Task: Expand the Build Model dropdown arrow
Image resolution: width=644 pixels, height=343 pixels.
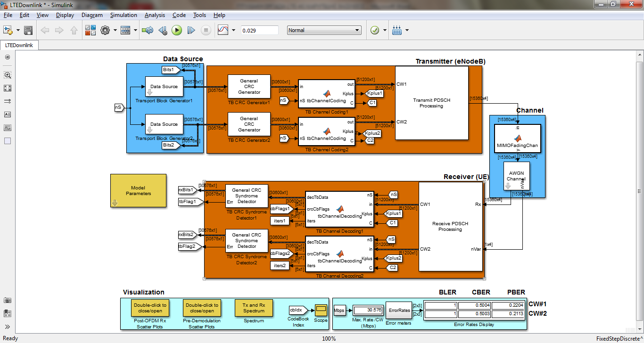Action: [407, 30]
